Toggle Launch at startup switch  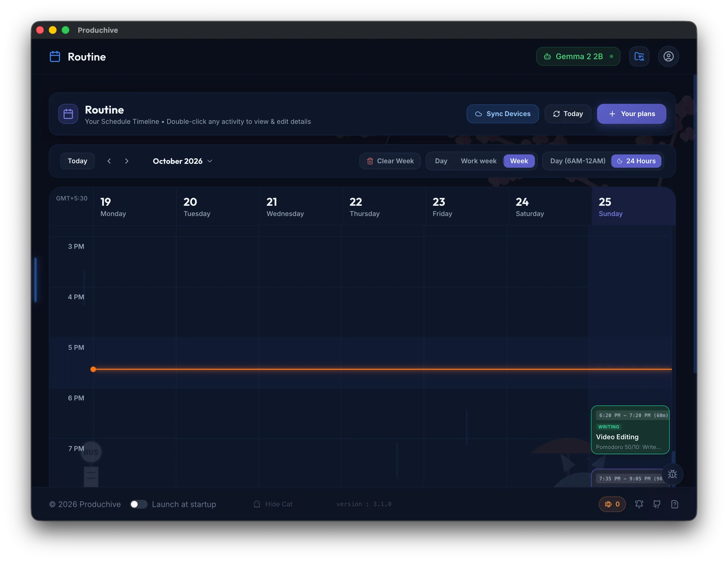pos(138,504)
